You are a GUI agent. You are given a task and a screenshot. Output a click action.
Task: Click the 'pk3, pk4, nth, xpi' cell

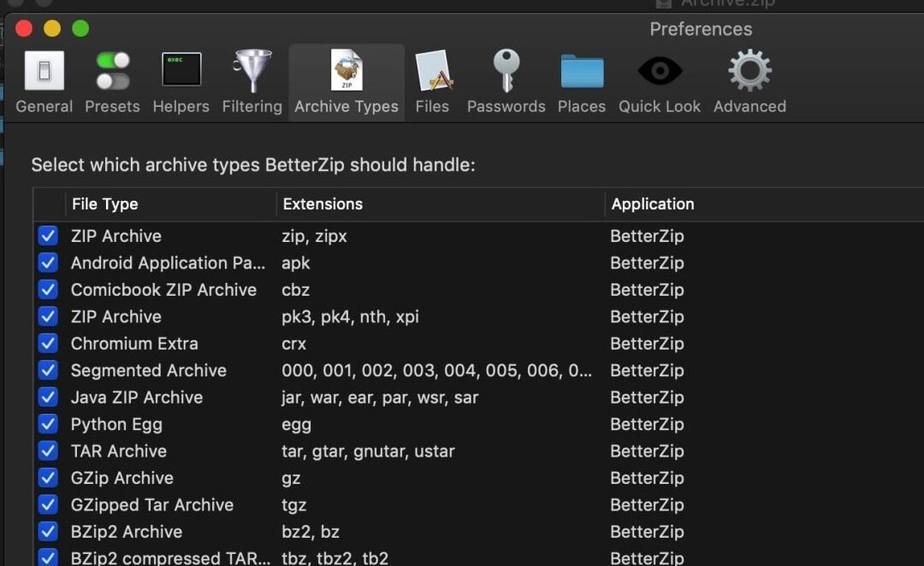(x=350, y=317)
